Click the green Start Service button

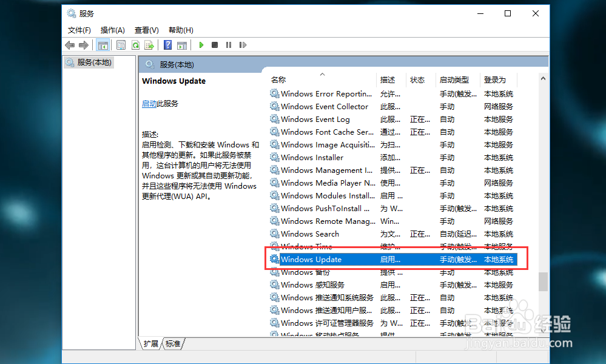201,45
